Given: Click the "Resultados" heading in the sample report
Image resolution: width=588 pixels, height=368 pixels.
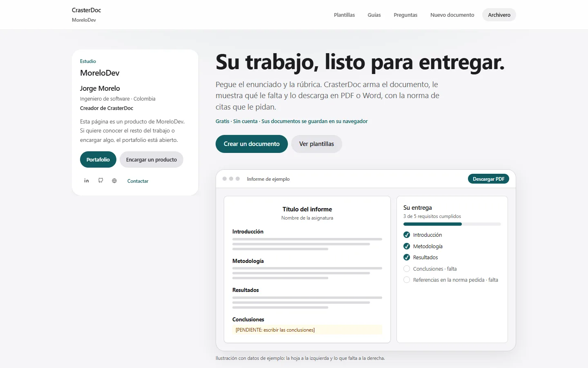Looking at the screenshot, I should coord(245,290).
